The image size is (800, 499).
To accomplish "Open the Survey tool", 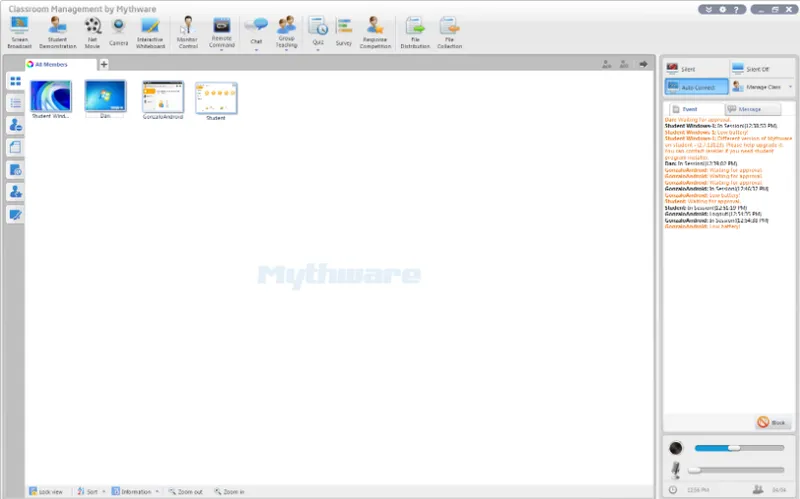I will pos(344,32).
